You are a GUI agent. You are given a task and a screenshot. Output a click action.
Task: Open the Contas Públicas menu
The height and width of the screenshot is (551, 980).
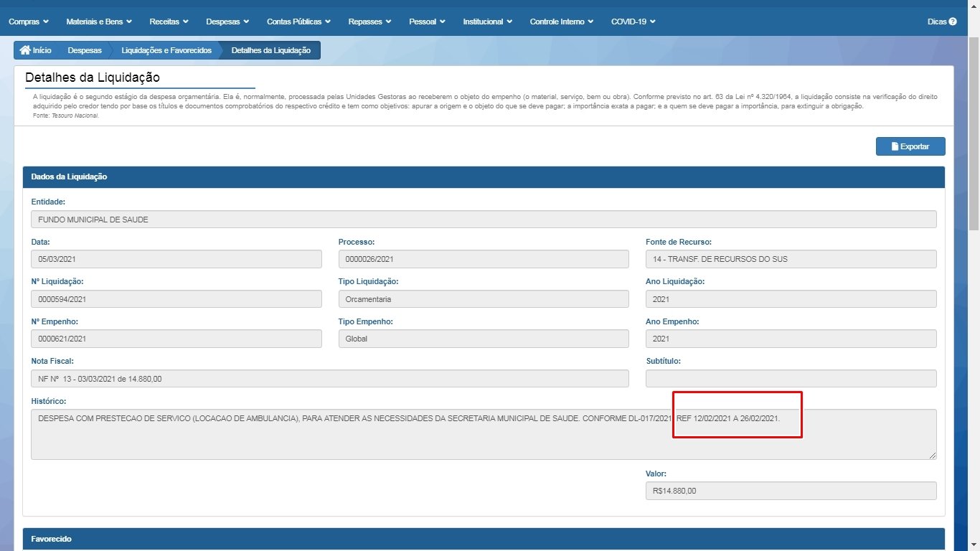[x=298, y=22]
